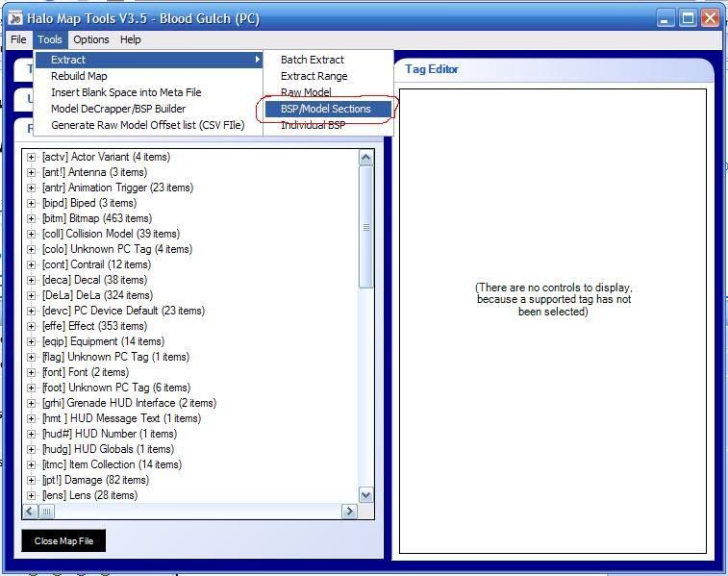Click Halo Map Tools title bar icon
Image resolution: width=728 pixels, height=576 pixels.
click(x=15, y=18)
